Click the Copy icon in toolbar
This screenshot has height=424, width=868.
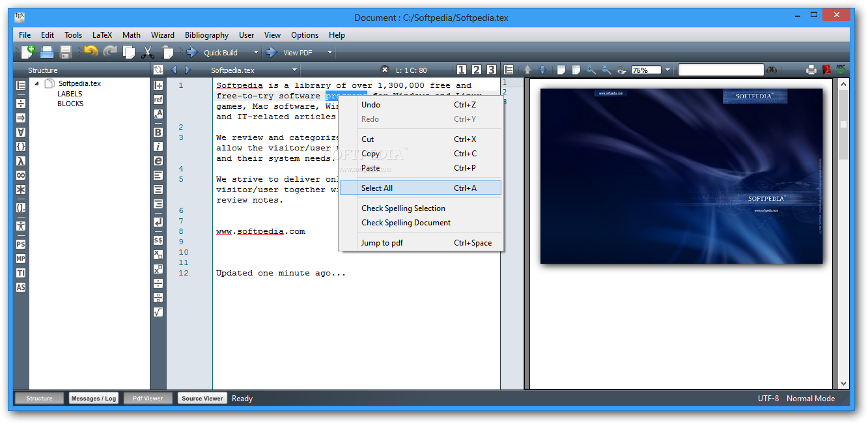coord(130,52)
